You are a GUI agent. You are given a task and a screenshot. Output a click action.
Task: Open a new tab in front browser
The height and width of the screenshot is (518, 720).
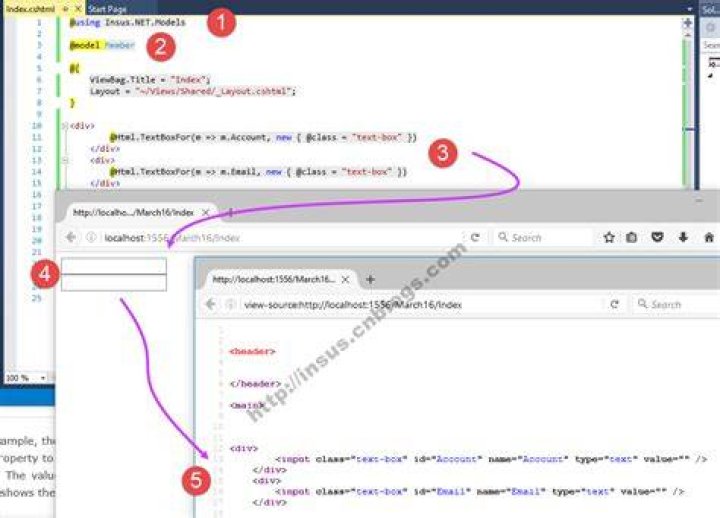(371, 279)
